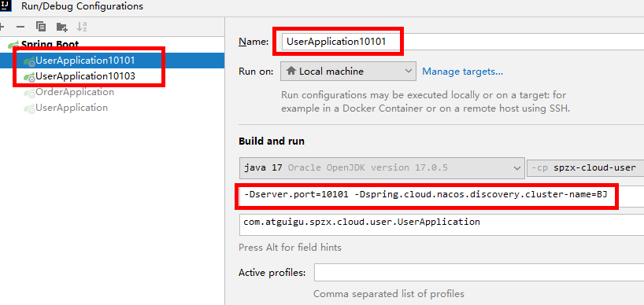
Task: Open the java 17 JDK dropdown
Action: pyautogui.click(x=382, y=168)
